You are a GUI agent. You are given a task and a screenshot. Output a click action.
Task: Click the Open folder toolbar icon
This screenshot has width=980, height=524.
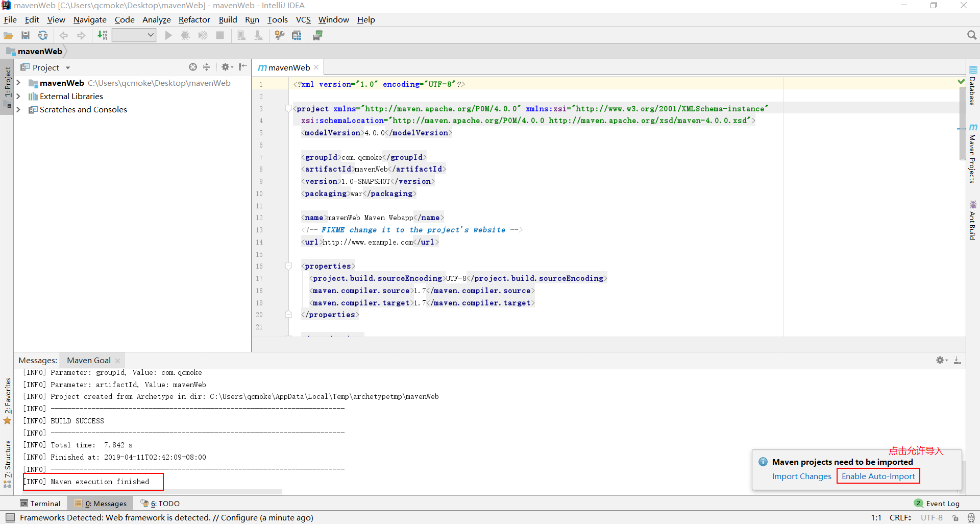click(x=8, y=35)
